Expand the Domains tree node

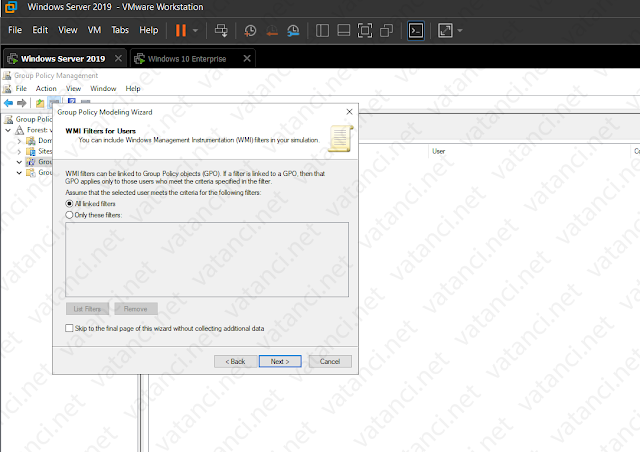pos(19,141)
